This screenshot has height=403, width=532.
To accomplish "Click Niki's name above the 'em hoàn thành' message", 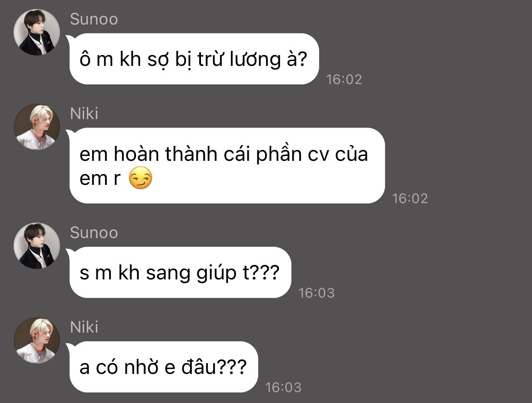I will [x=84, y=114].
